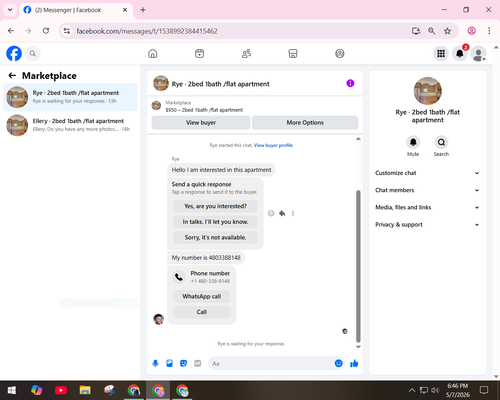Open the Facebook search icon
Viewport: 500px width, 400px height.
click(33, 53)
